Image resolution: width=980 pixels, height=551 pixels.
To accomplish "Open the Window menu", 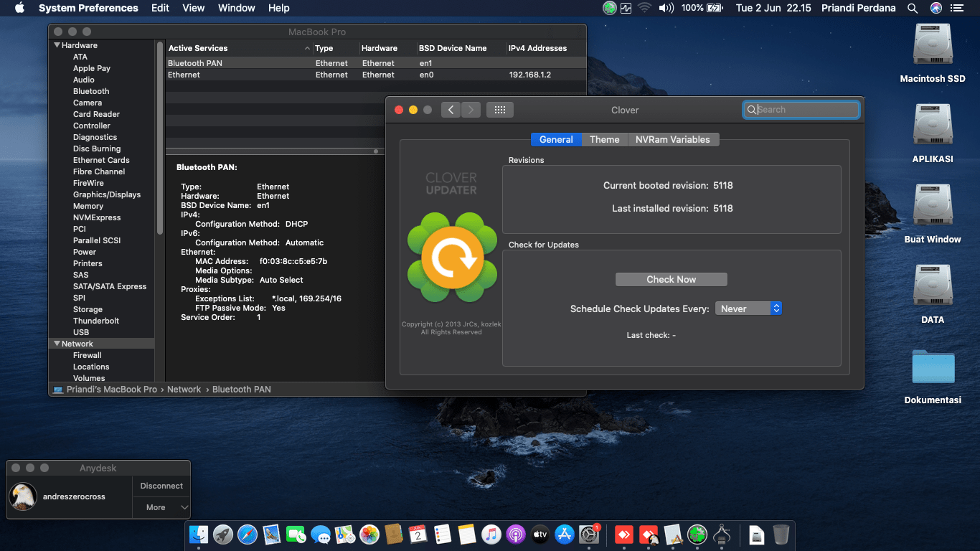I will 236,8.
